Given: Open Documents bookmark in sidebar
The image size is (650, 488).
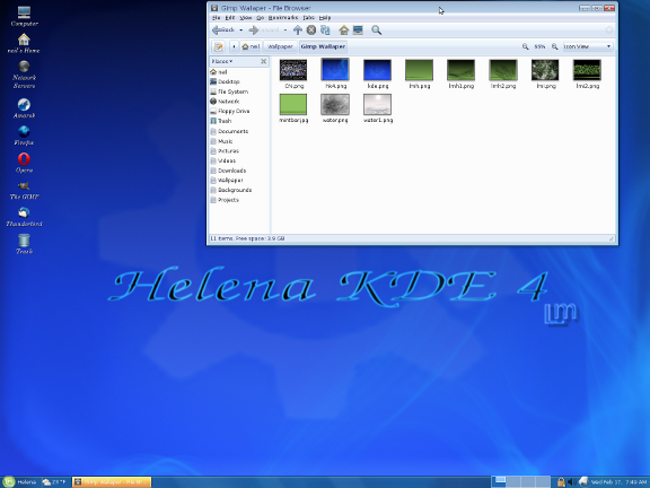Looking at the screenshot, I should tap(239, 131).
